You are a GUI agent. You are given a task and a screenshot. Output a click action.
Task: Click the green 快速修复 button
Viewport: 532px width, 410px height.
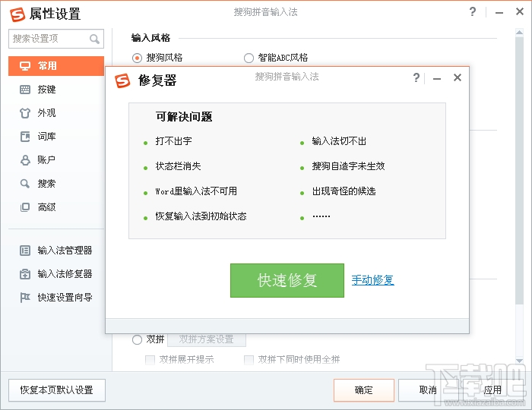tap(287, 281)
